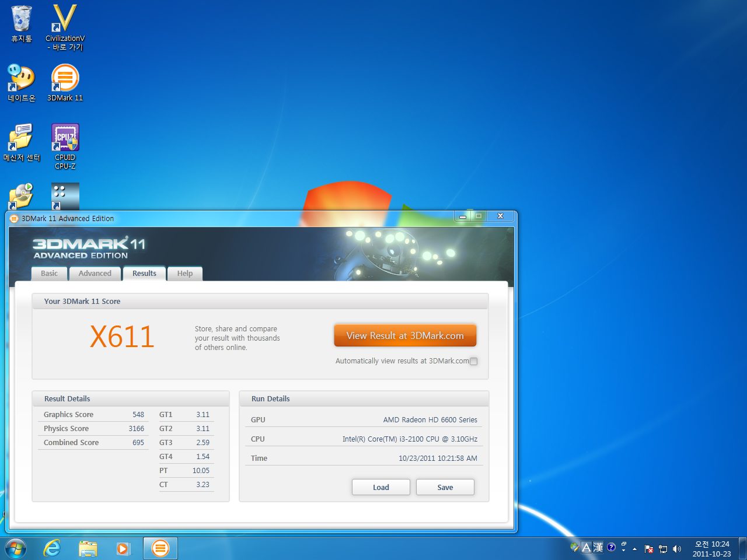Click the Hanja conversion 漢 icon

pyautogui.click(x=598, y=547)
